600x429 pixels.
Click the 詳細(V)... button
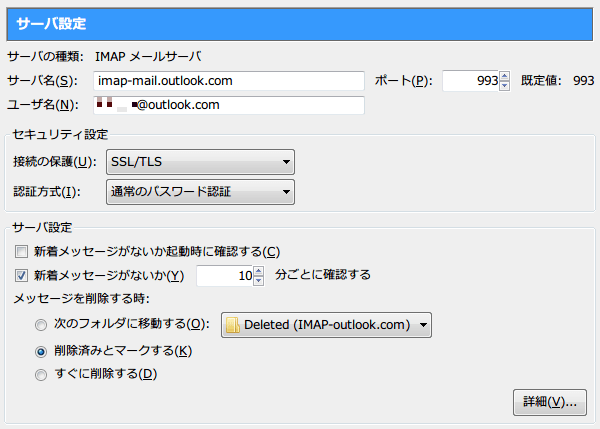pyautogui.click(x=549, y=401)
